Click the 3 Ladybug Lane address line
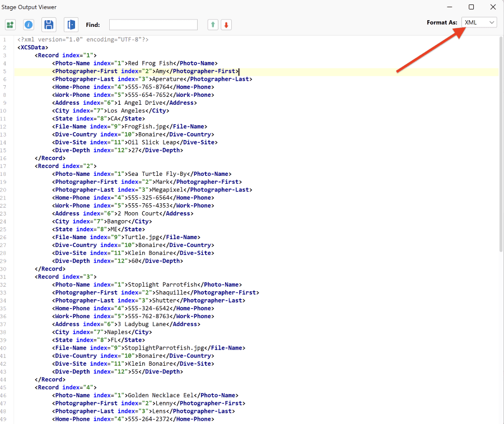This screenshot has height=424, width=504. [126, 324]
